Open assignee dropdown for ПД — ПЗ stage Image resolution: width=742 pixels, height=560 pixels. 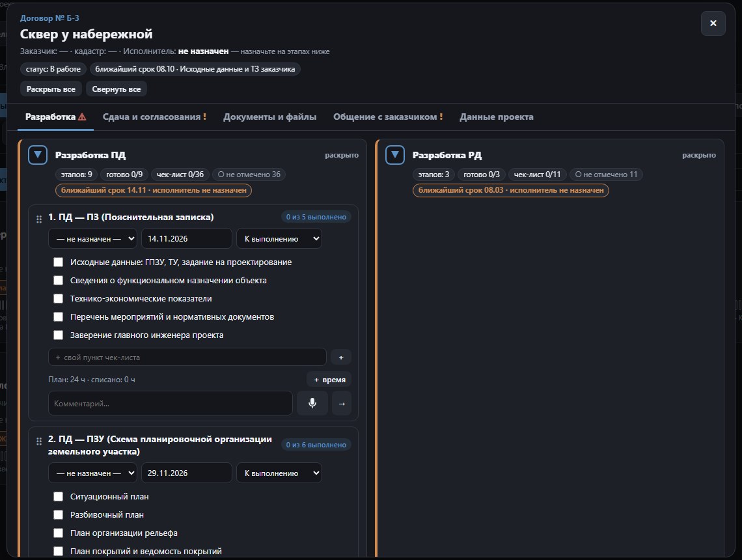92,238
